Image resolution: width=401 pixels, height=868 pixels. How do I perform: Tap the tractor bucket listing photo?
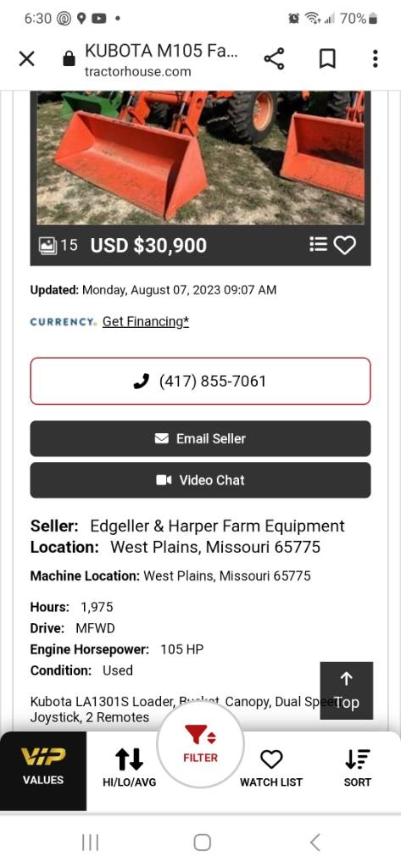coord(200,157)
